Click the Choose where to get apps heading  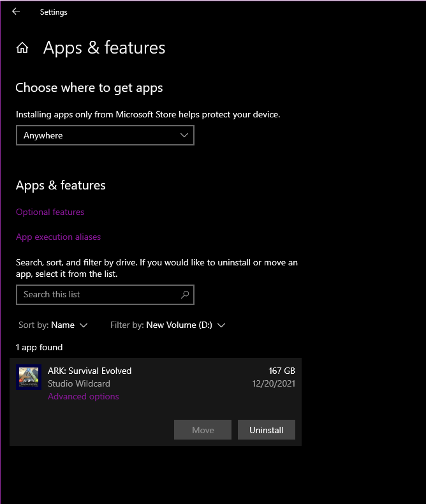point(89,88)
